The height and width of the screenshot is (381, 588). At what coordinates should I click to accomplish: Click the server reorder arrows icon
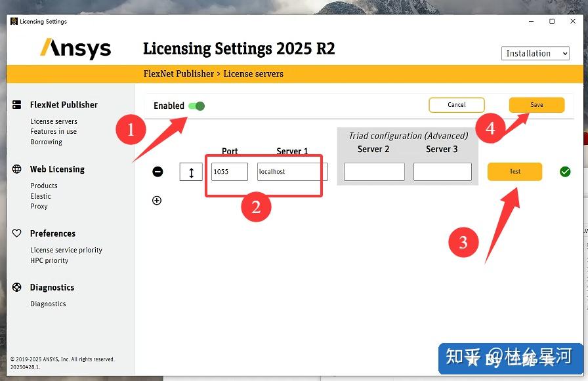190,171
